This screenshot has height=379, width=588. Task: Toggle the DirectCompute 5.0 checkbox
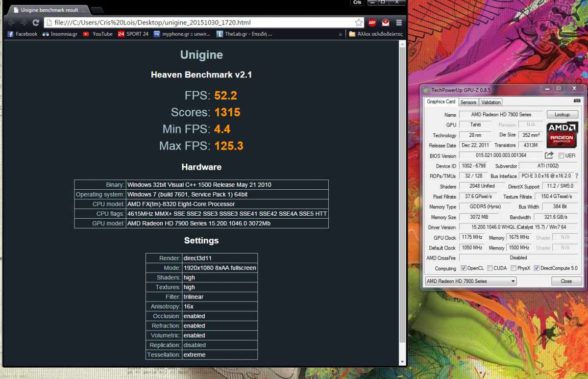[537, 268]
